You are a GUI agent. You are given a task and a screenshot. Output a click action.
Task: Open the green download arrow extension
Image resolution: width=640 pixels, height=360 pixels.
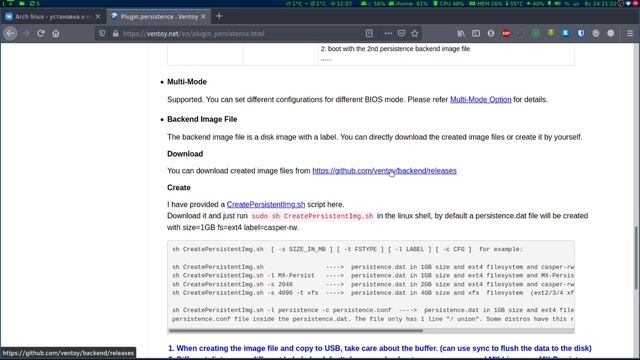pyautogui.click(x=551, y=33)
